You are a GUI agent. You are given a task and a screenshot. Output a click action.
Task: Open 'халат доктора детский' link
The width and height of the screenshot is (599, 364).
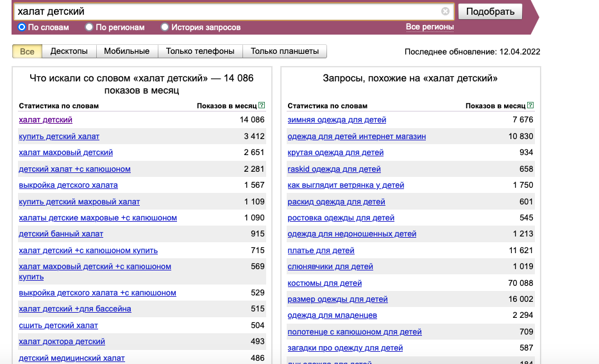pos(62,342)
